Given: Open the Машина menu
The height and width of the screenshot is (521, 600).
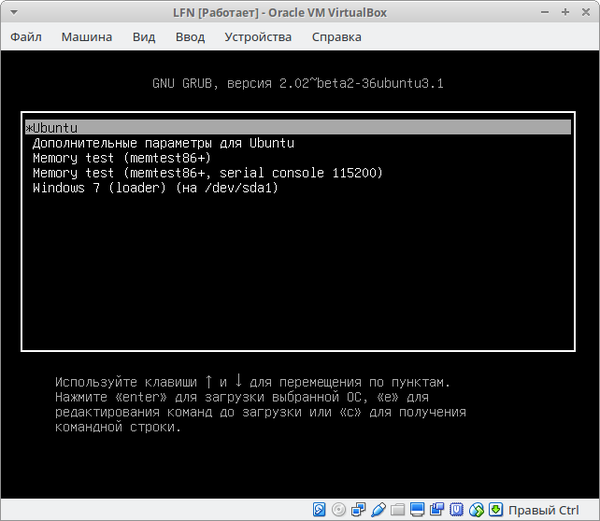Looking at the screenshot, I should point(87,37).
